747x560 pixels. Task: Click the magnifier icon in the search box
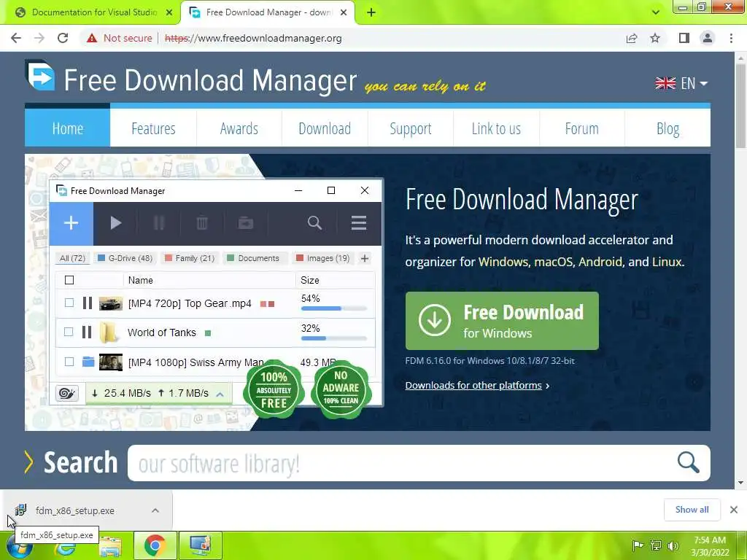tap(689, 462)
